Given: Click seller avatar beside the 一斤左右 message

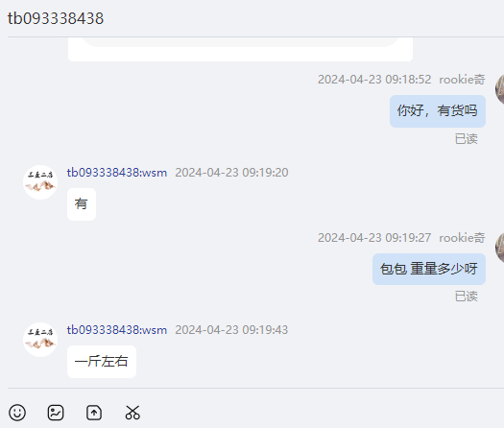Looking at the screenshot, I should (x=40, y=340).
